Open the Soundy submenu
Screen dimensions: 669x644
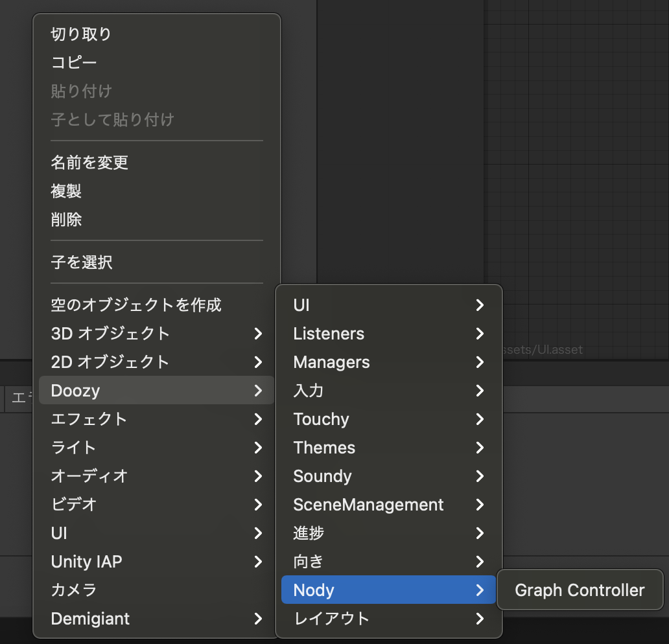pos(389,476)
